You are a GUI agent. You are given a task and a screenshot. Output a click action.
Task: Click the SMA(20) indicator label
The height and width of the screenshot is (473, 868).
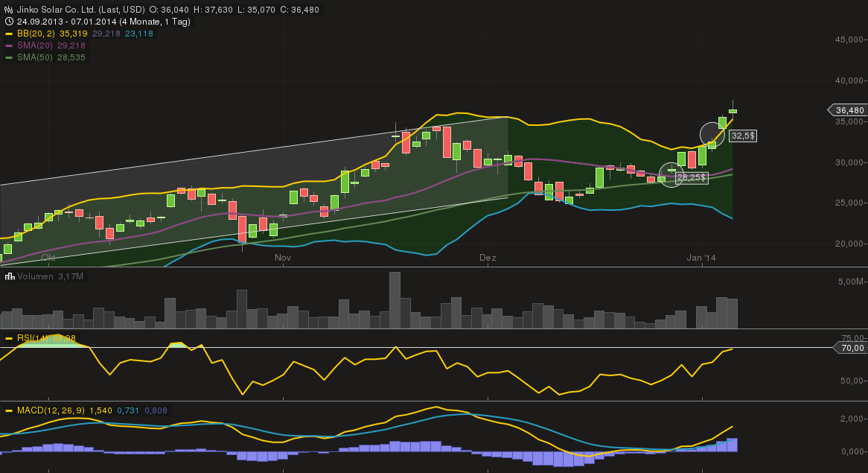(36, 45)
